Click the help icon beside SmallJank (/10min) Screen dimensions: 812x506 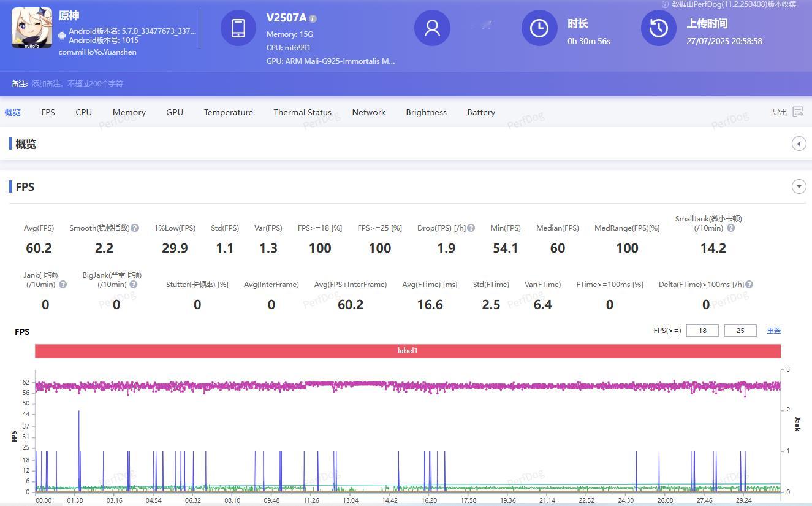730,228
